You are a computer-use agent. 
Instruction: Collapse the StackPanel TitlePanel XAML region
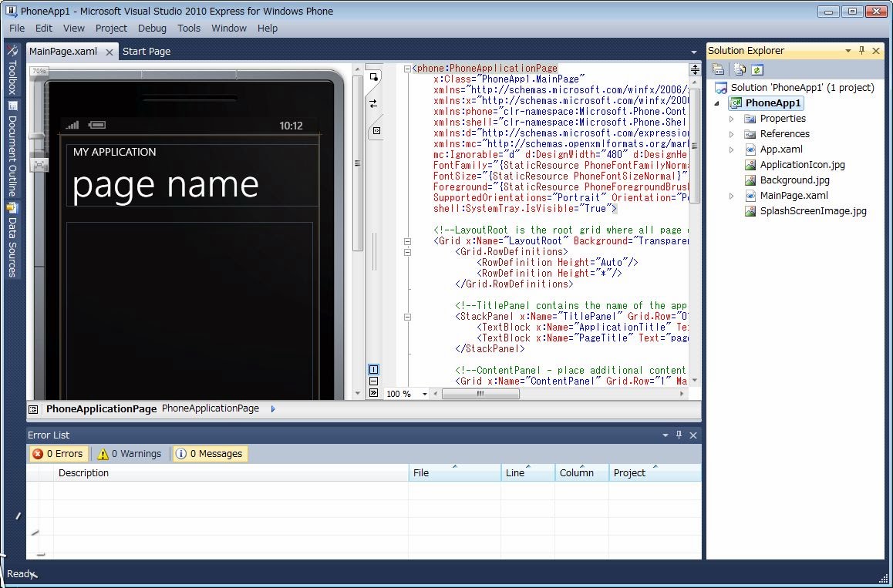[x=407, y=317]
